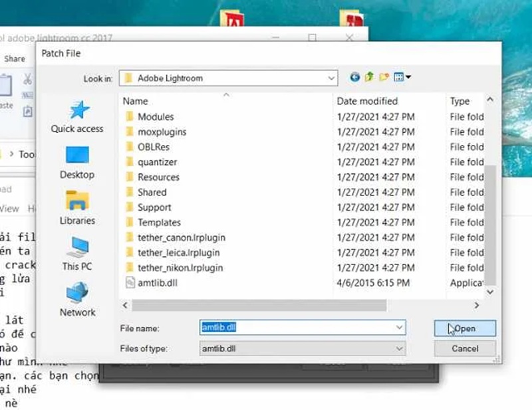Open the Look in dropdown

pos(331,78)
